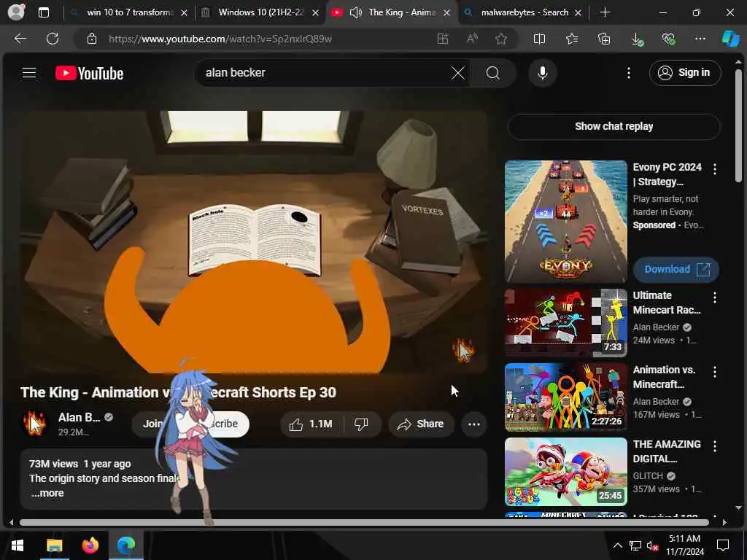Screen dimensions: 747x560
Task: Open the Edge profile avatar
Action: 16,12
